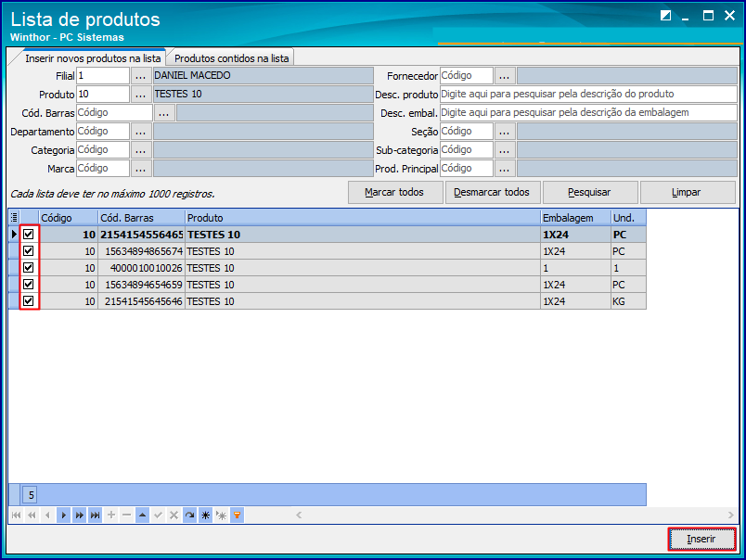Viewport: 746px width, 560px height.
Task: Focus the Fornecedor code field
Action: click(466, 76)
